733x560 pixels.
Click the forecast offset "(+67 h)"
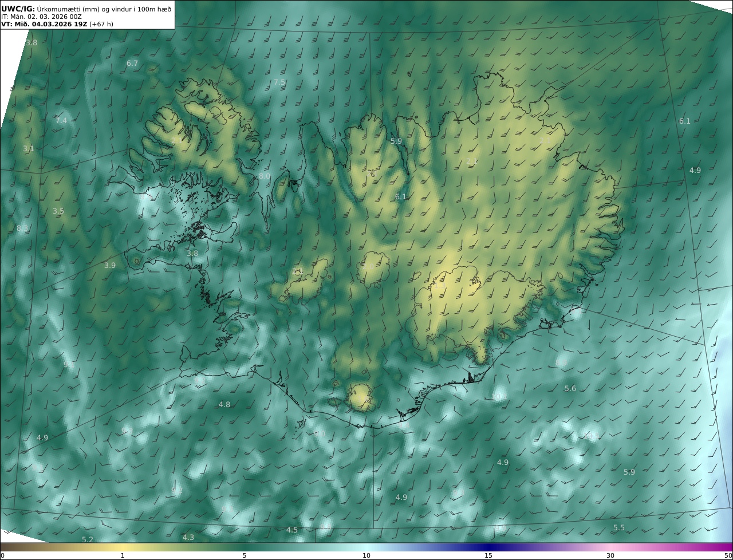(101, 24)
